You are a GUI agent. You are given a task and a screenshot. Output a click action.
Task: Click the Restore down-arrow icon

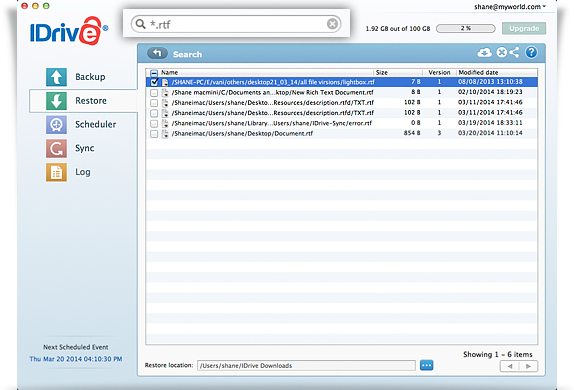(x=56, y=101)
